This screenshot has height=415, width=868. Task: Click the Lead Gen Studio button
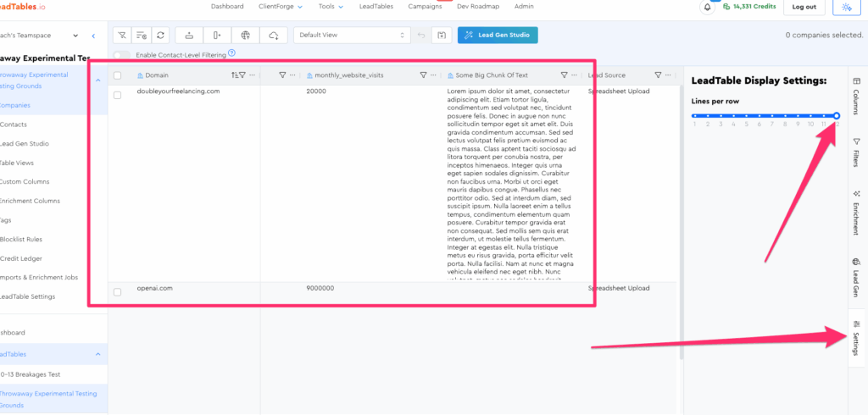pyautogui.click(x=498, y=36)
